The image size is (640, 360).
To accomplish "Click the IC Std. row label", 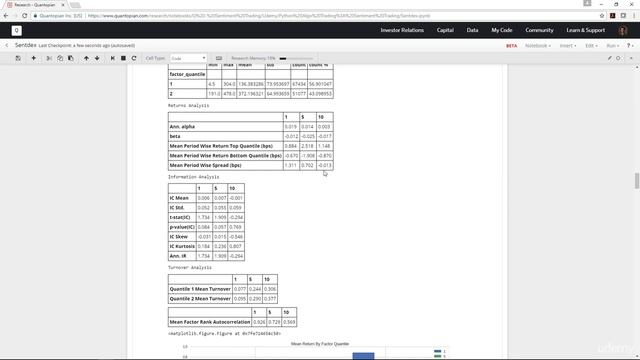I will coord(177,208).
